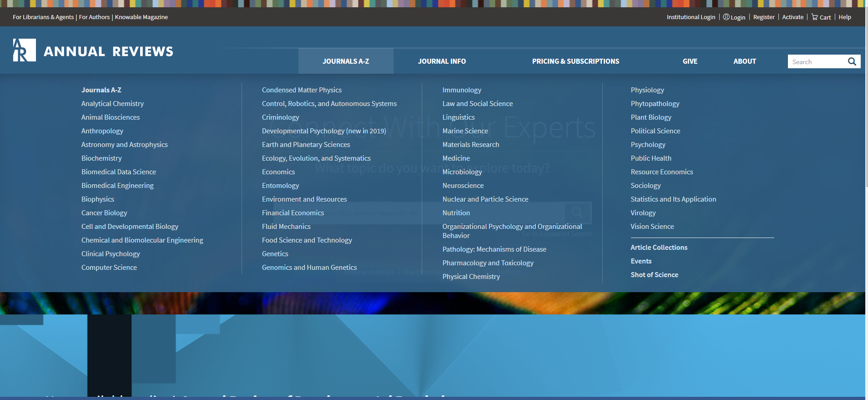Click the Register link in header

tap(763, 17)
